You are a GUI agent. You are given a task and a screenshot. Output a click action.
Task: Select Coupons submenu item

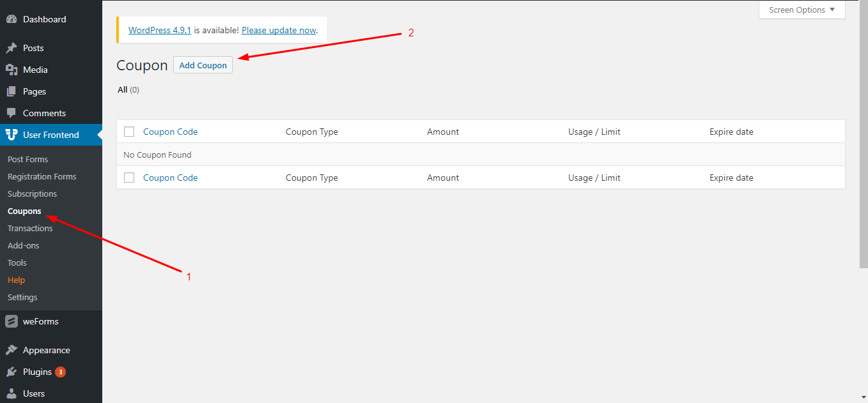point(24,211)
